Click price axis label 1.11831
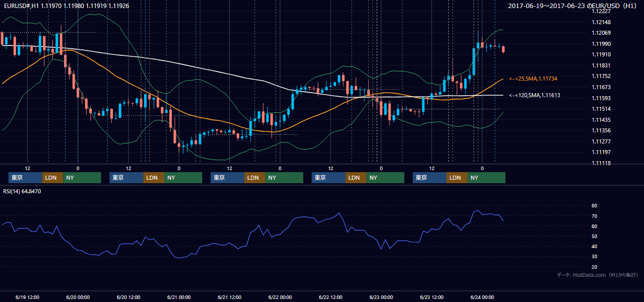 click(x=602, y=65)
